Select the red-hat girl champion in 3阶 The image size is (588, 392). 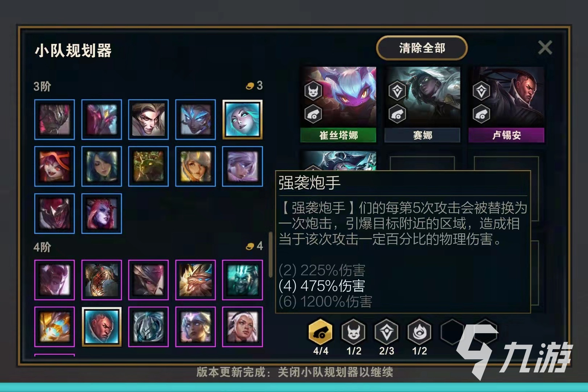pyautogui.click(x=54, y=167)
